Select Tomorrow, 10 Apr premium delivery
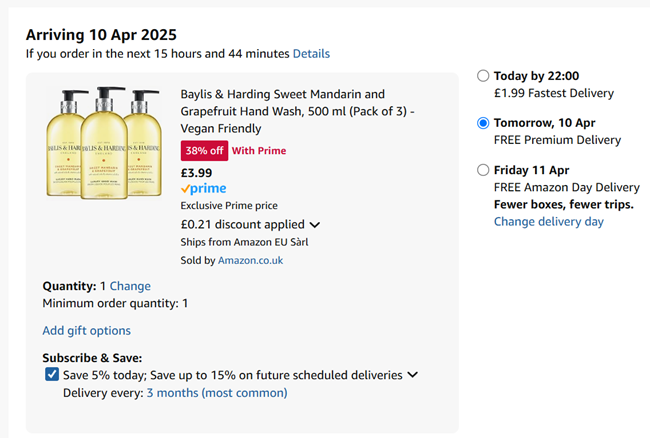 [x=483, y=123]
